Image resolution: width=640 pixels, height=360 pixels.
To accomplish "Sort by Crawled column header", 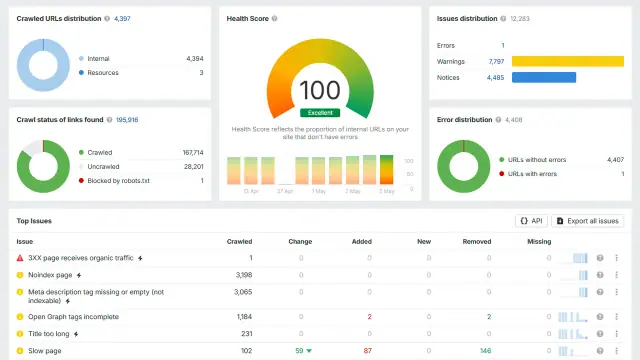I will point(239,242).
